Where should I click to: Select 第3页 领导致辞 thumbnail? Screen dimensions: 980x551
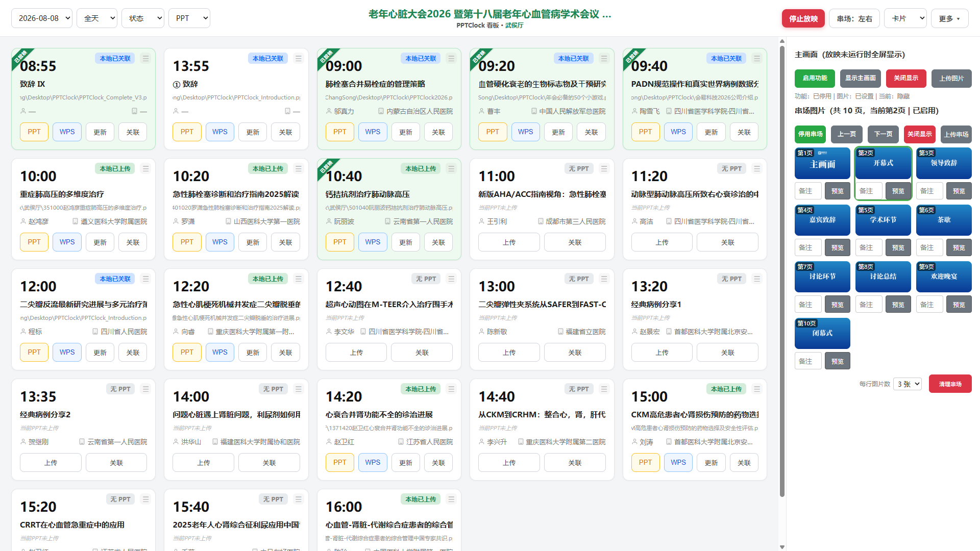(944, 163)
